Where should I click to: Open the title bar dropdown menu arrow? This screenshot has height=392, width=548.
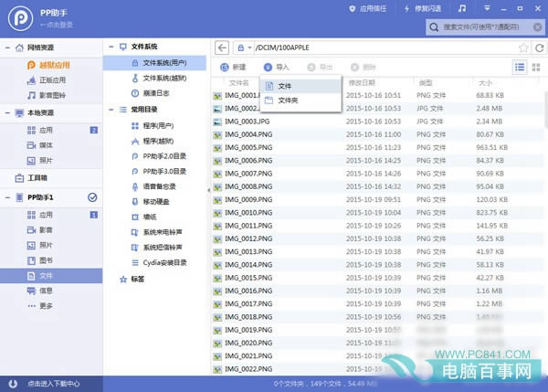tap(487, 8)
